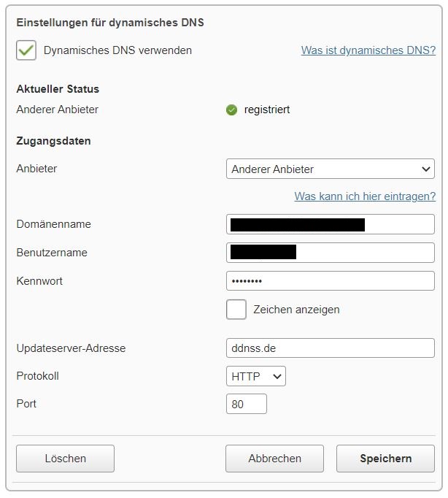
Task: Click the Port field showing 80
Action: click(247, 404)
